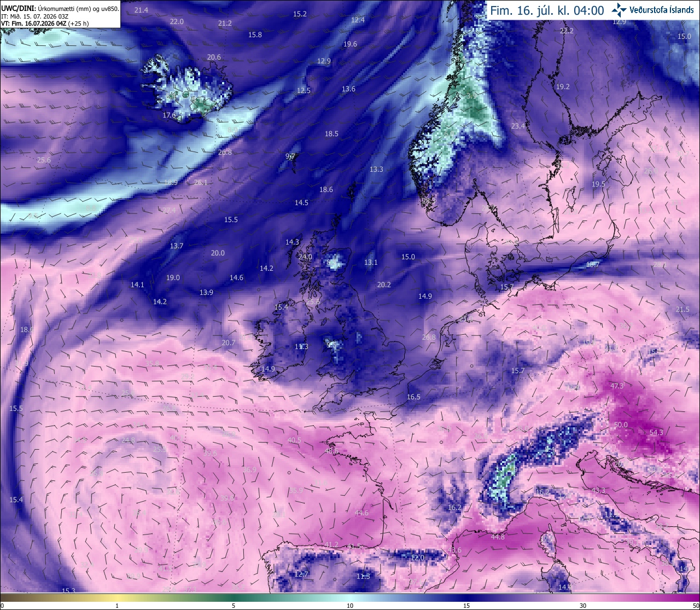700x610 pixels.
Task: Pick the 54.3 precipitable water value label
Action: tap(656, 432)
